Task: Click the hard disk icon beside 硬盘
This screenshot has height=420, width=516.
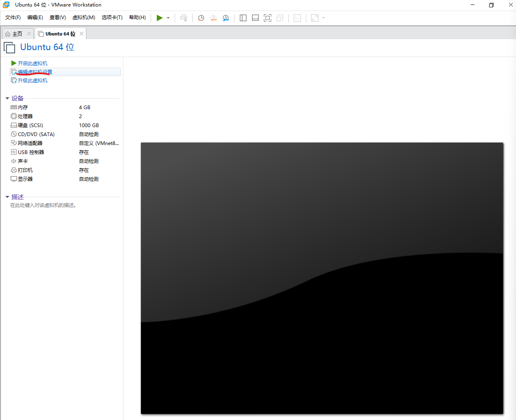Action: pos(14,125)
